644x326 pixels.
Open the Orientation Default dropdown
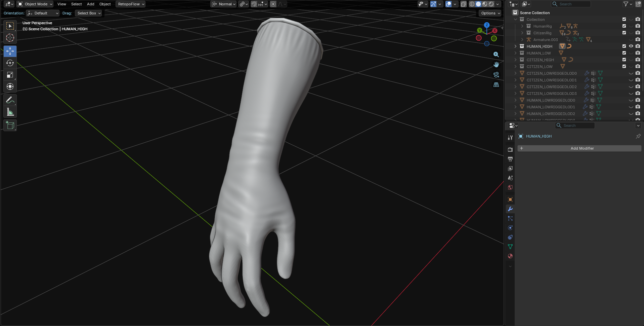click(43, 13)
